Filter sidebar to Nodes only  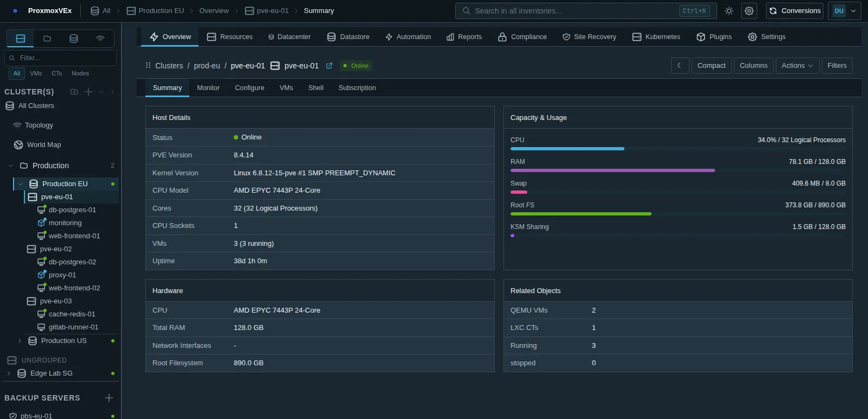(80, 73)
